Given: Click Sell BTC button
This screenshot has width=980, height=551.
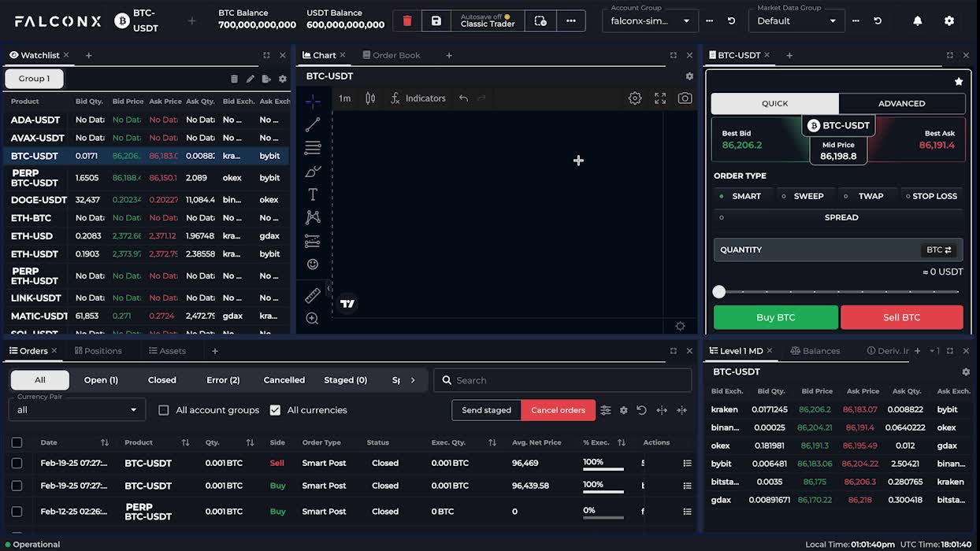Looking at the screenshot, I should click(x=902, y=317).
